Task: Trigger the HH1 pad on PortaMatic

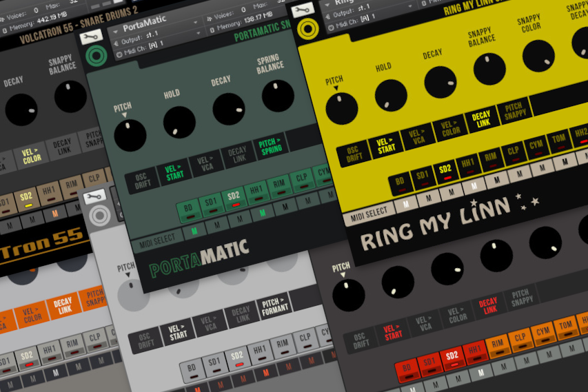Action: click(x=256, y=192)
